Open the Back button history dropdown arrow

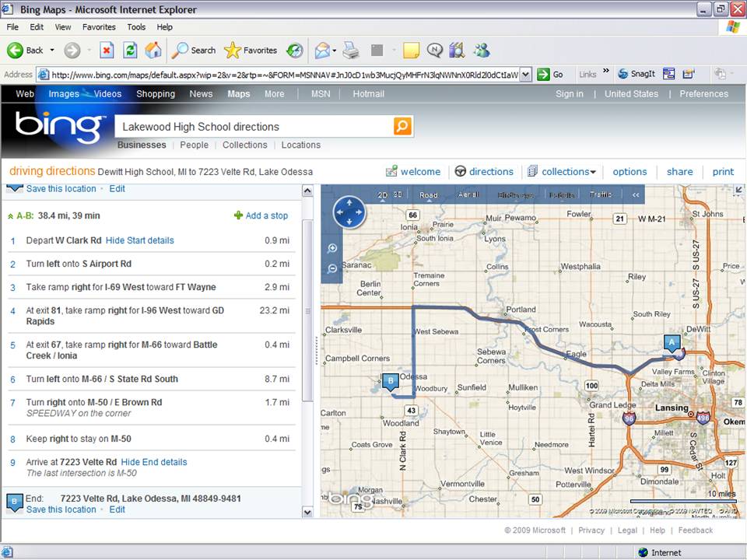coord(52,50)
